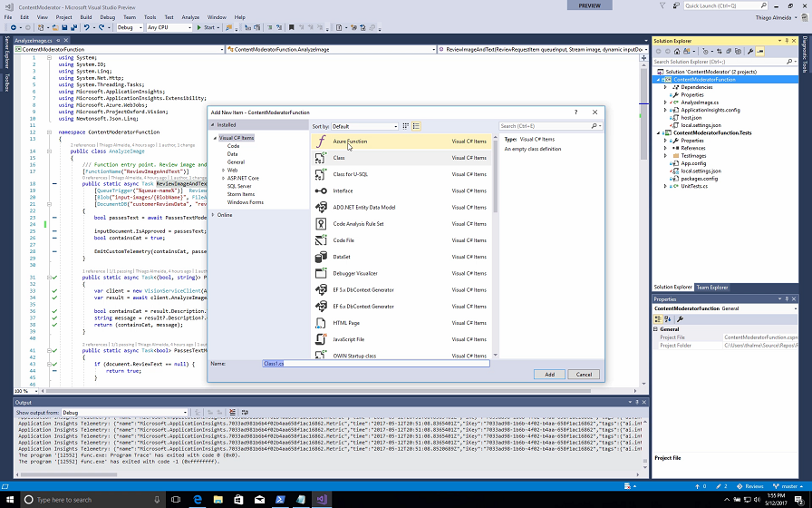Image resolution: width=812 pixels, height=508 pixels.
Task: Switch templates to small icons view
Action: click(x=406, y=126)
